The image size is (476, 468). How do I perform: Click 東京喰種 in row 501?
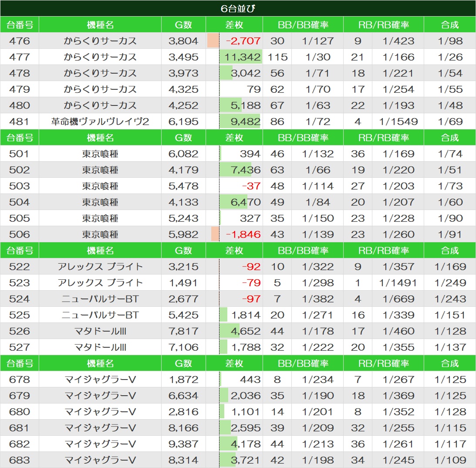100,154
